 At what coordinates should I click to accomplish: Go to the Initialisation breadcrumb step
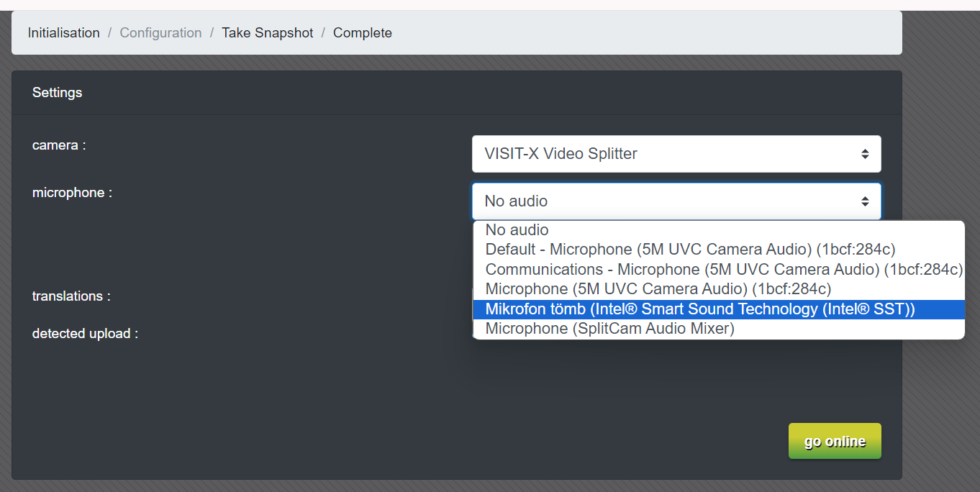point(63,33)
